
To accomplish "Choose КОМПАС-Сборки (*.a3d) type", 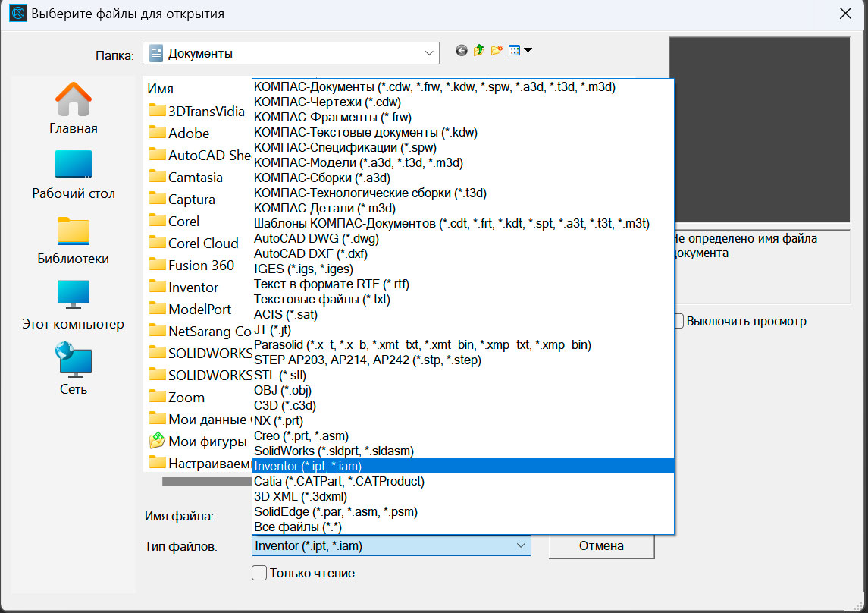I will coord(462,178).
